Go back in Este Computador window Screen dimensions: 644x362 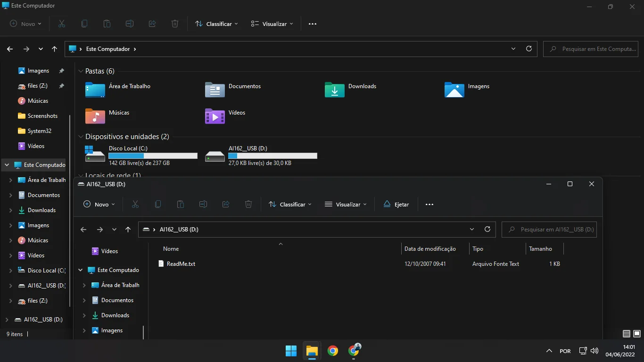(10, 49)
